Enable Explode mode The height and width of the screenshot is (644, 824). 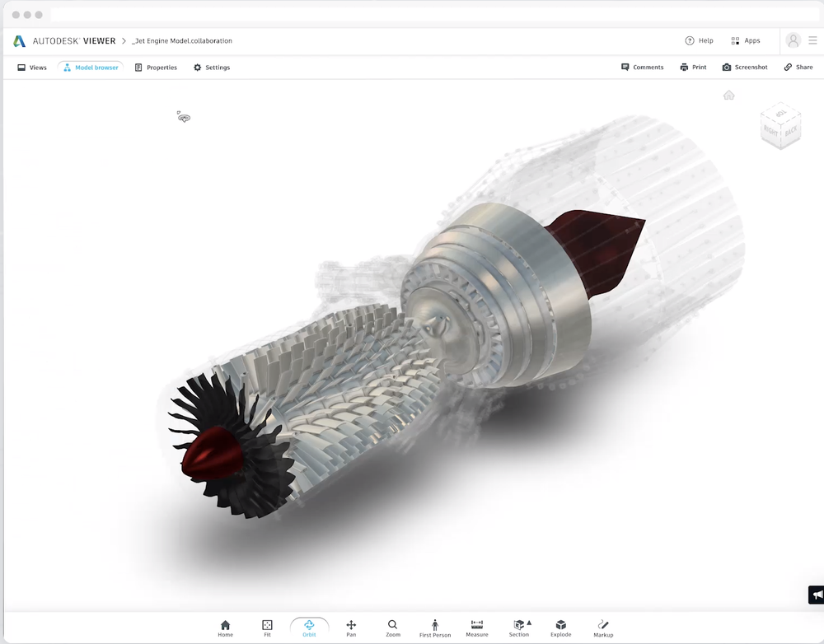pos(560,627)
